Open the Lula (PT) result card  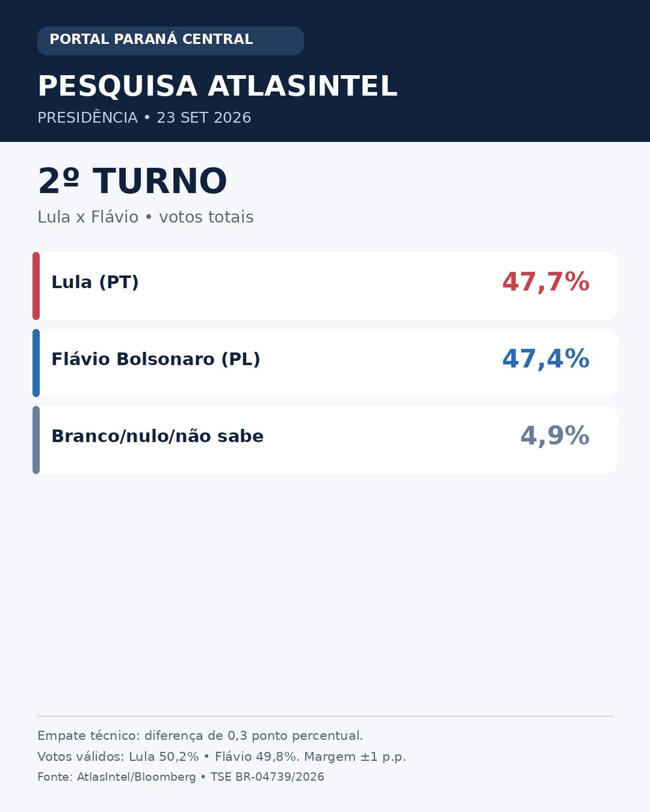pos(325,286)
